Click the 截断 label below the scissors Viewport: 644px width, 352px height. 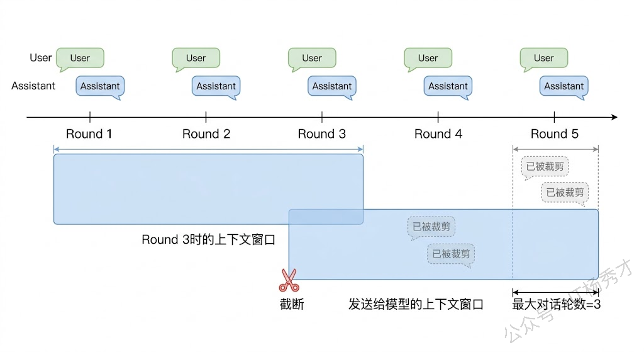click(291, 305)
